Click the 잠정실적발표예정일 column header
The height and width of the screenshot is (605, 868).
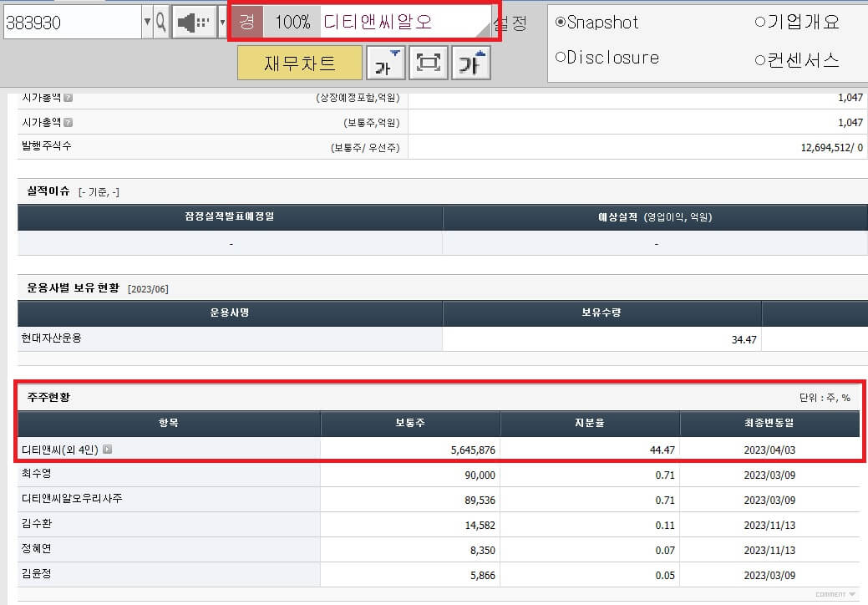(230, 217)
